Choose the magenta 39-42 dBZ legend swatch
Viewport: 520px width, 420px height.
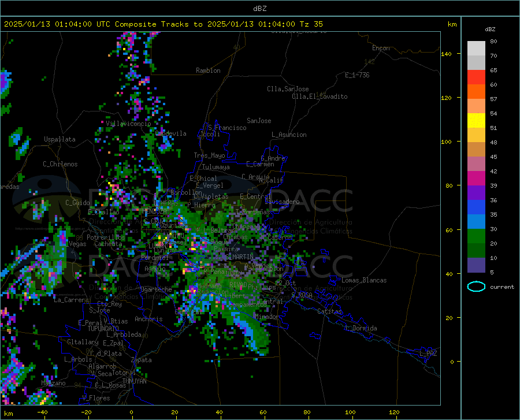(476, 179)
